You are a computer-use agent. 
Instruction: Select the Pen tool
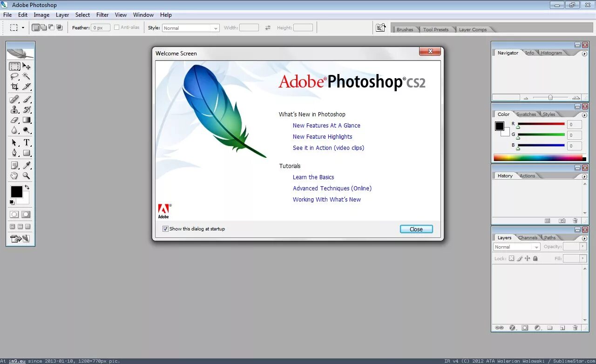click(14, 153)
